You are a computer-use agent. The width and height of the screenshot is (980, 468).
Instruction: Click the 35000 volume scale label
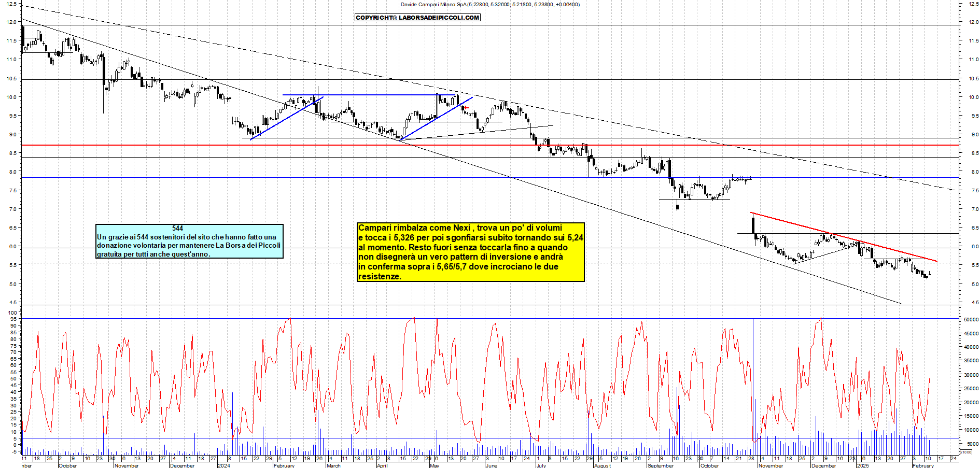[971, 361]
